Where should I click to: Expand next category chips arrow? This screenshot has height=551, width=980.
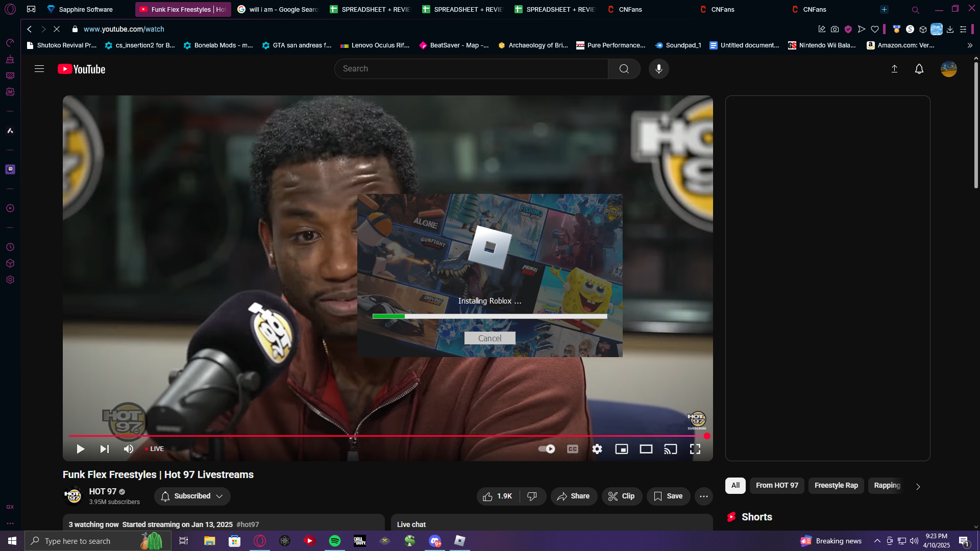point(918,486)
